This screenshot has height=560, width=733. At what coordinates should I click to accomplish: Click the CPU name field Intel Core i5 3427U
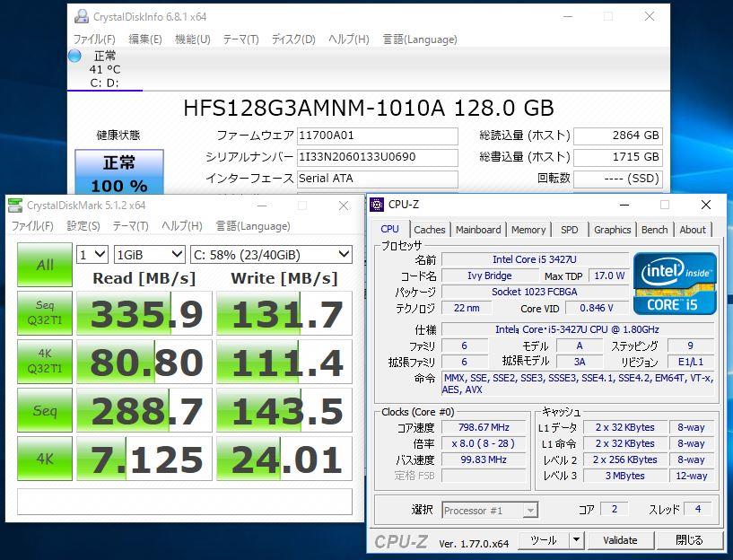tap(535, 259)
